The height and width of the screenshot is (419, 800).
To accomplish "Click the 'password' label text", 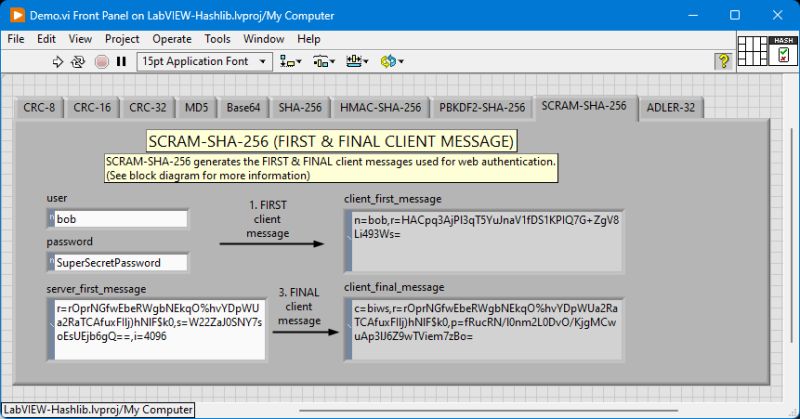I will pyautogui.click(x=69, y=241).
